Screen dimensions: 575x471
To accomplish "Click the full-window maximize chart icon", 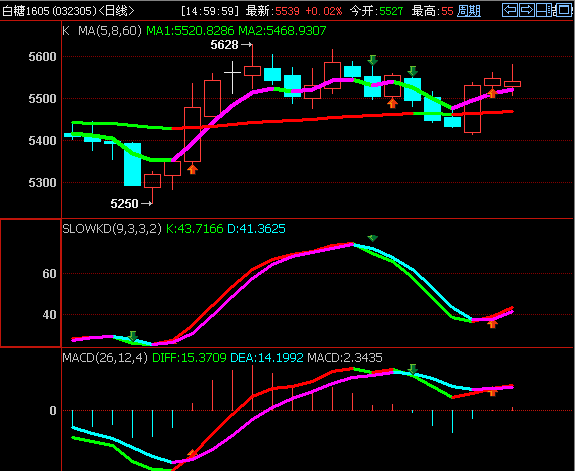I will click(564, 10).
